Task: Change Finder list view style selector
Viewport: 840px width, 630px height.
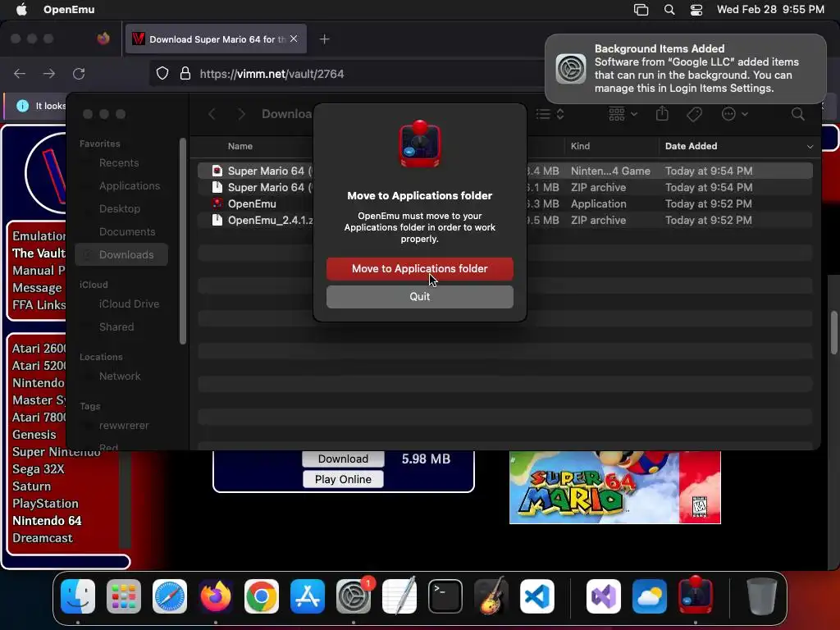Action: (x=550, y=114)
